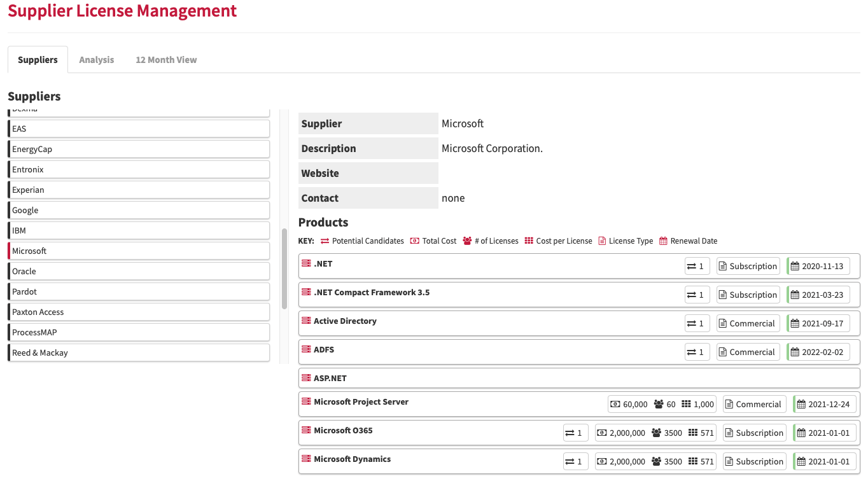Click the server icon beside ASP.NET
The height and width of the screenshot is (495, 868).
306,378
